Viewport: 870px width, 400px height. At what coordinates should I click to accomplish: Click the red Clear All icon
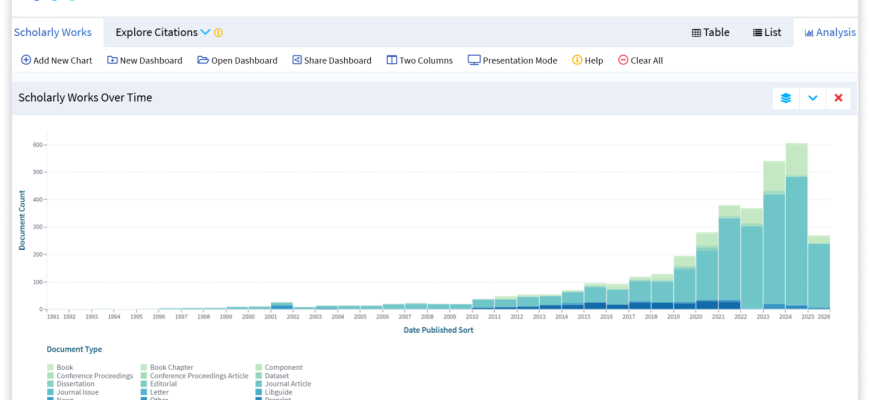tap(624, 60)
